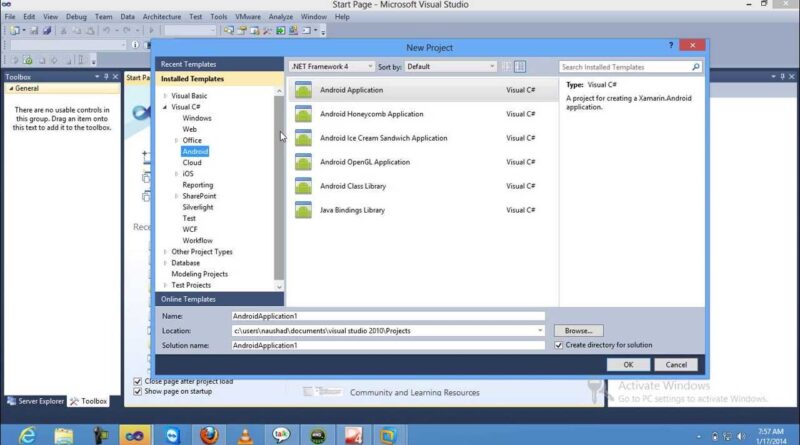
Task: Open the Online Templates section
Action: point(219,299)
